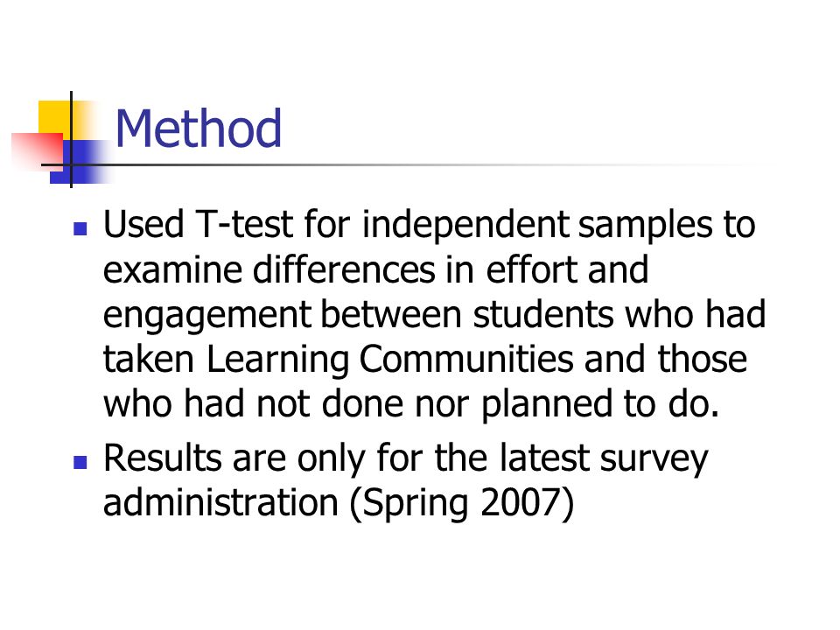Click the word Results

coord(163,458)
